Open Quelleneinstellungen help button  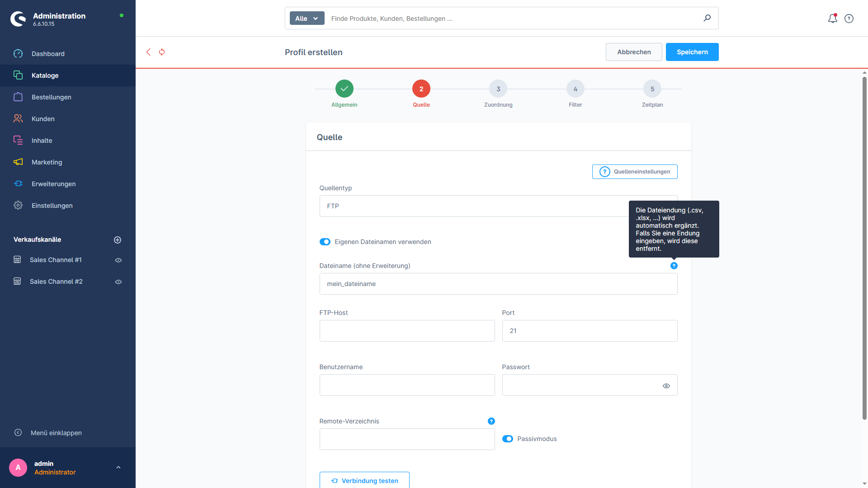click(x=635, y=172)
